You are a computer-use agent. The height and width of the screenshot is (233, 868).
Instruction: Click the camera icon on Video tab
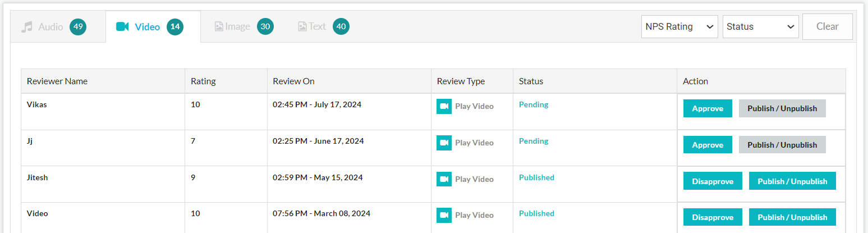122,27
